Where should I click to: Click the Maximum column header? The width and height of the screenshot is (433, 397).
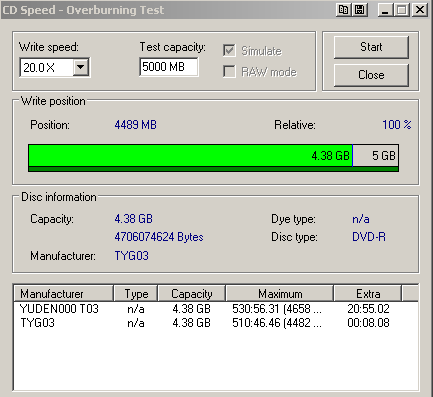pyautogui.click(x=280, y=294)
